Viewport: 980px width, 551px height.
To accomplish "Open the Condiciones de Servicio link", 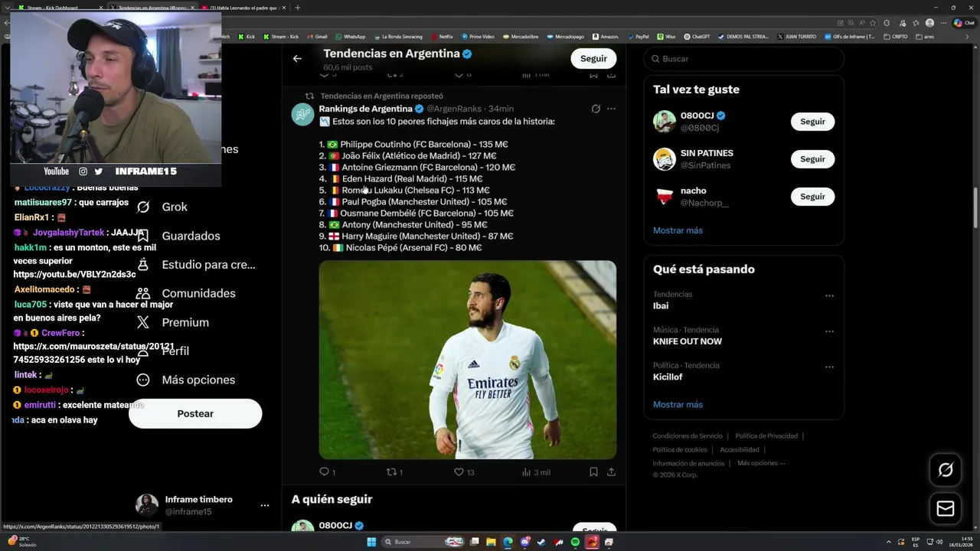I will [688, 436].
